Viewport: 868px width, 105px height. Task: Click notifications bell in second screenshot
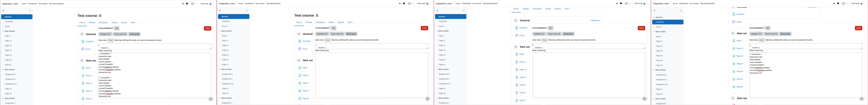pos(400,4)
